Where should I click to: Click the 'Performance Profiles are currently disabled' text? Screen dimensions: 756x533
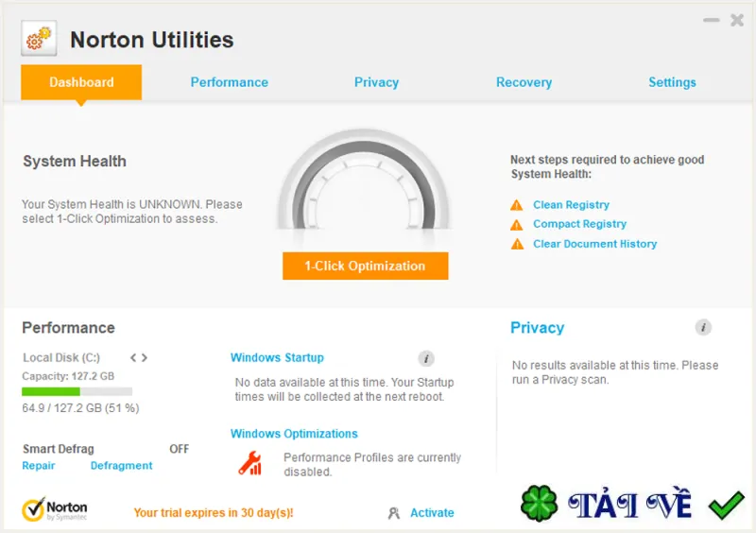click(x=372, y=465)
